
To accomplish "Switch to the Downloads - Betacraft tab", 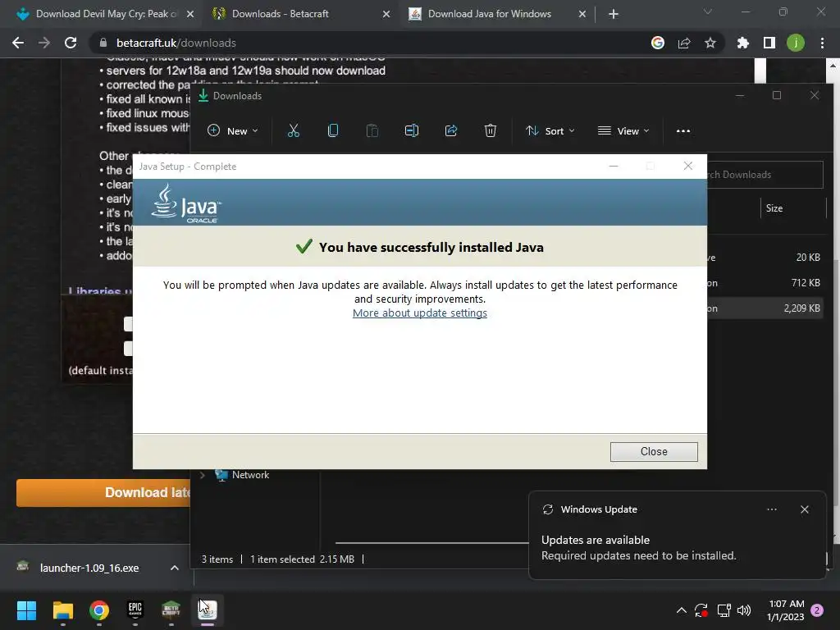I will (281, 14).
